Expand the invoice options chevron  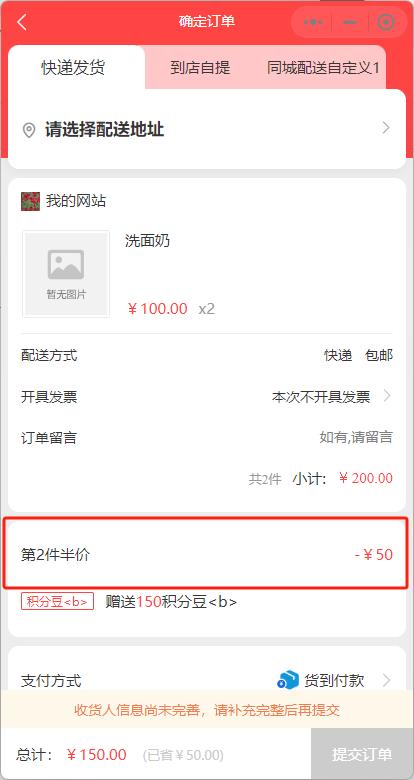[387, 396]
